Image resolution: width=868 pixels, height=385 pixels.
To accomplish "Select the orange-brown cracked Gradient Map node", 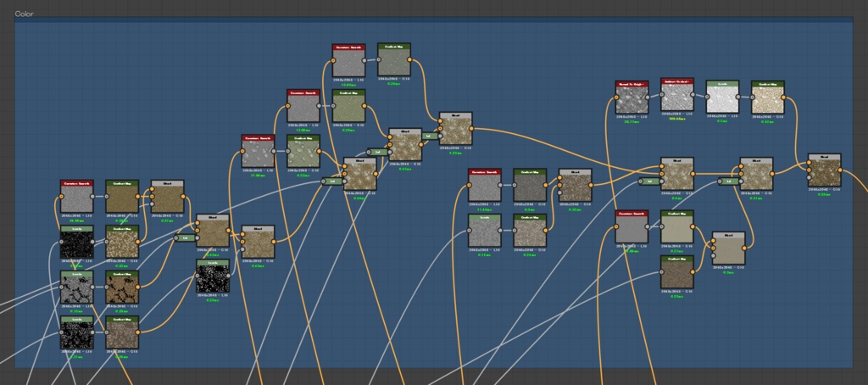I will (122, 287).
